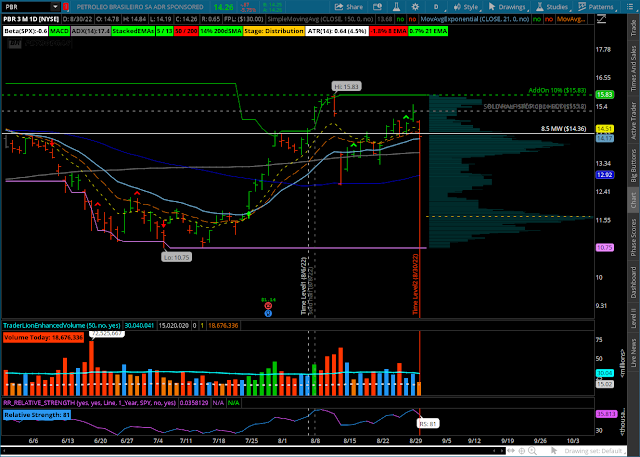This screenshot has width=640, height=457.
Task: Switch to the Trade side tab
Action: point(633,28)
